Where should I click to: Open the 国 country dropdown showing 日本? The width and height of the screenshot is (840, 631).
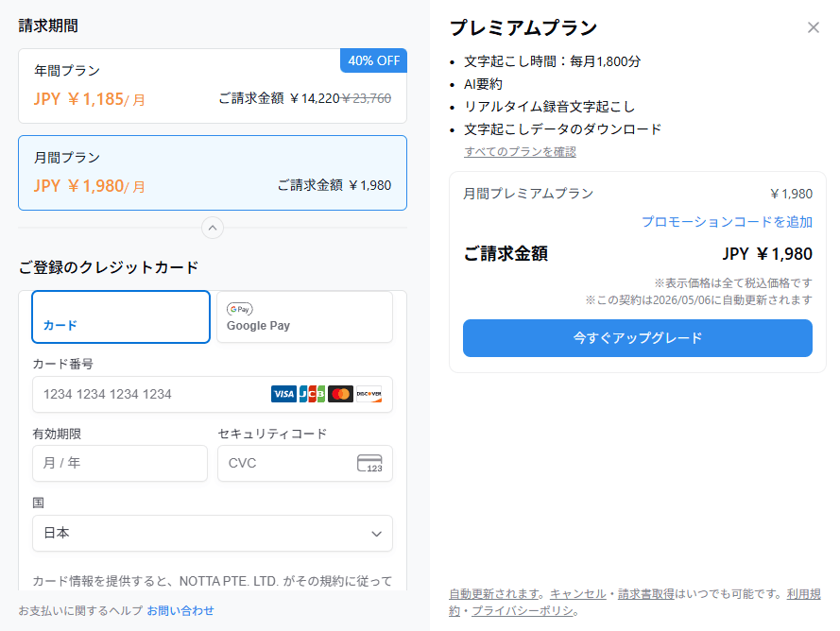click(213, 533)
